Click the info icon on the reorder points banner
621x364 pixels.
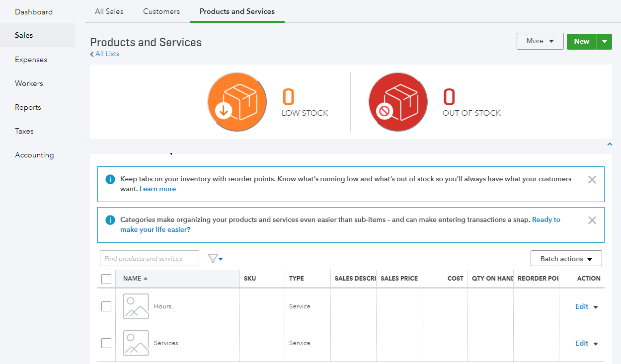click(x=110, y=179)
